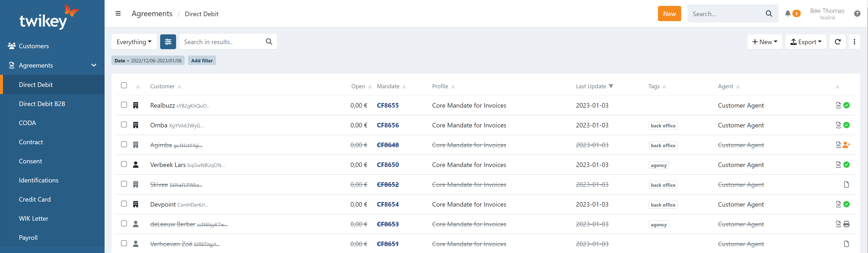
Task: Go to Credit Card sidebar item
Action: point(35,199)
